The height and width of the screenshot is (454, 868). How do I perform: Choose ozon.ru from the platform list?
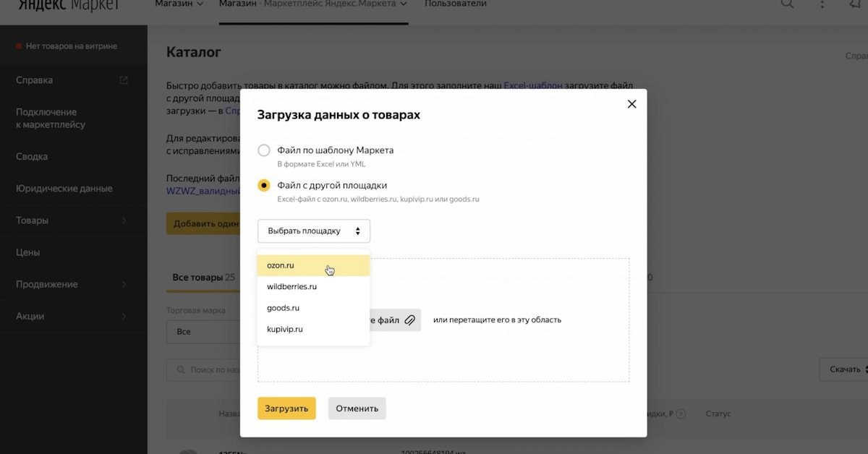click(313, 265)
